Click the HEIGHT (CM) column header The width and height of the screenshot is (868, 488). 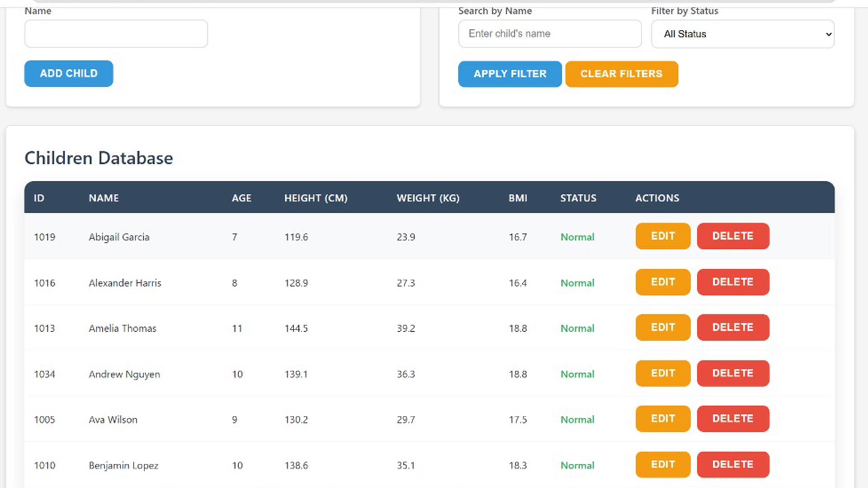pyautogui.click(x=316, y=198)
